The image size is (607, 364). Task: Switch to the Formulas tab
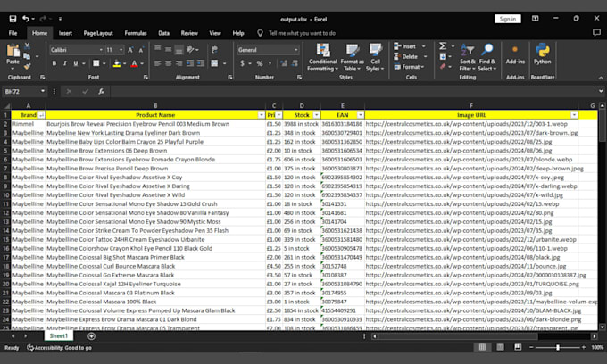pyautogui.click(x=136, y=33)
